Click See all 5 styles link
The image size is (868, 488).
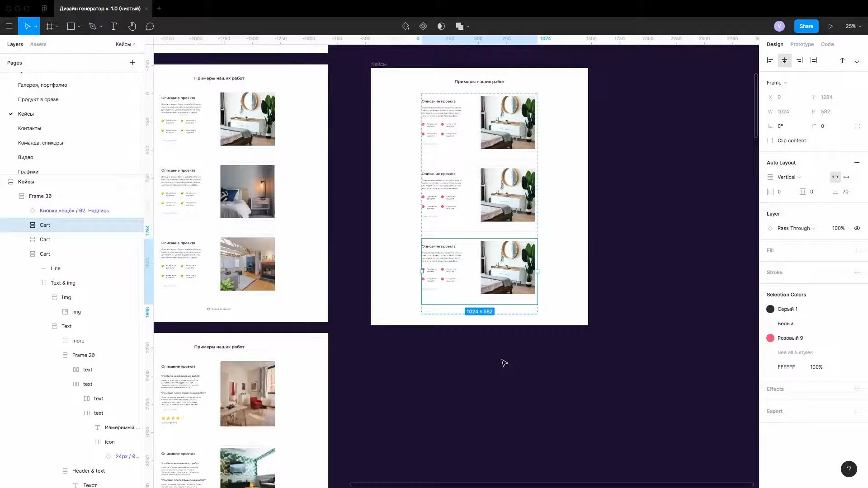point(795,352)
